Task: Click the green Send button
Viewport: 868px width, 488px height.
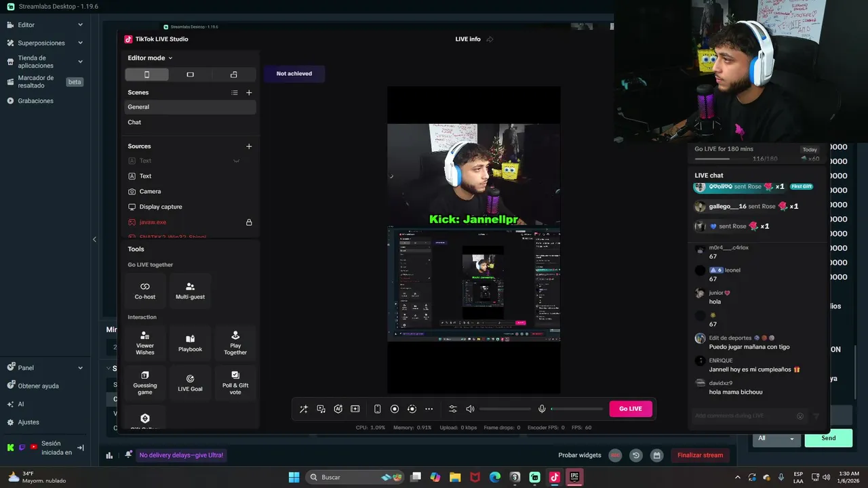Action: [829, 438]
